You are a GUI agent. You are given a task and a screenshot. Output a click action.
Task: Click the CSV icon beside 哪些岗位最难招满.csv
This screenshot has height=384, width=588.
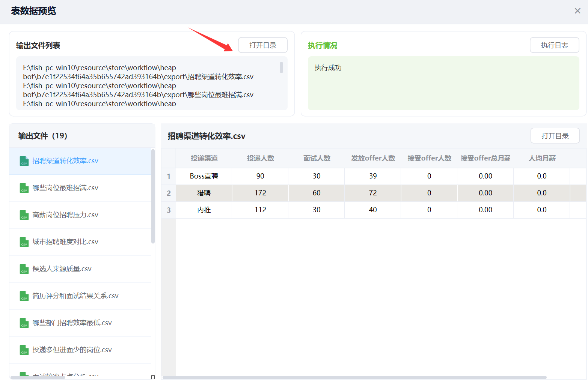(x=24, y=188)
